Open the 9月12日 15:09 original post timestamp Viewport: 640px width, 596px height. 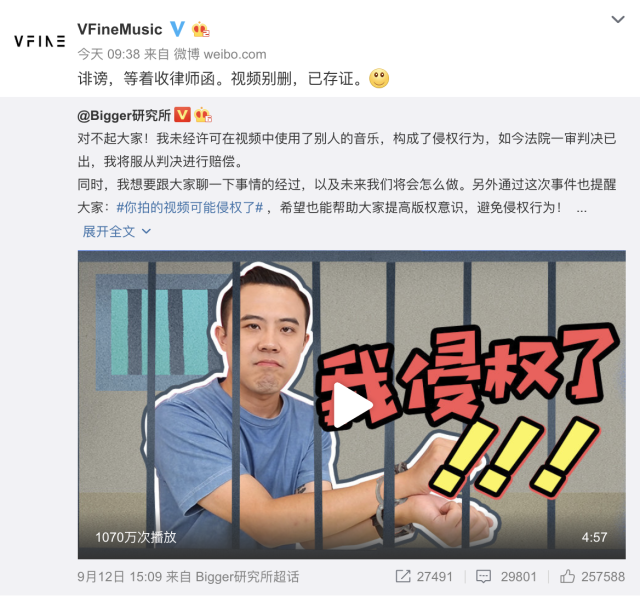(120, 577)
